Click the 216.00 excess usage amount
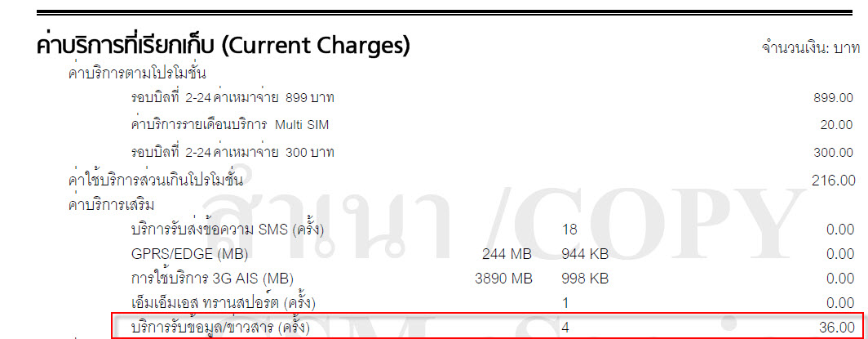Screen dimensions: 868x339 (833, 180)
